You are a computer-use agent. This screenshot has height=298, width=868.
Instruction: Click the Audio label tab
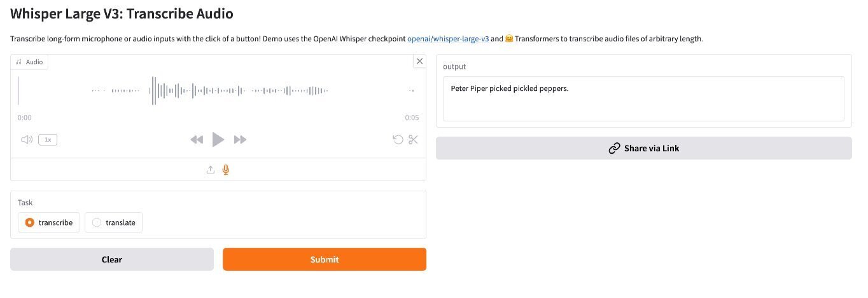29,62
